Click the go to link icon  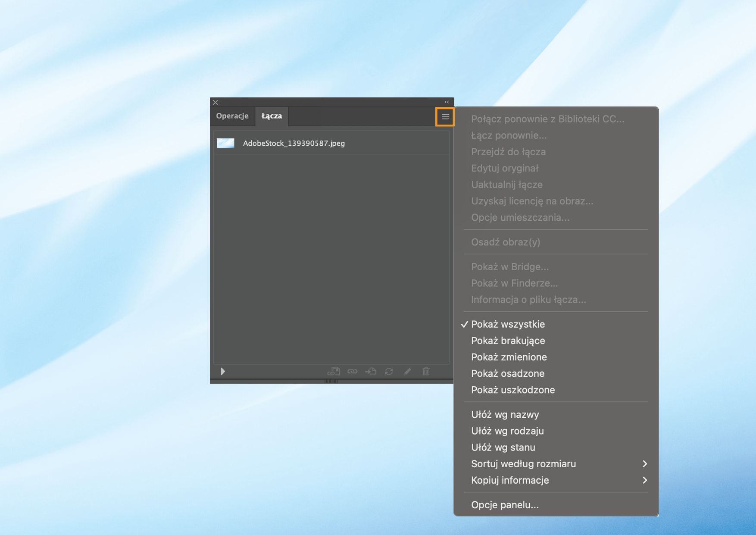point(371,371)
